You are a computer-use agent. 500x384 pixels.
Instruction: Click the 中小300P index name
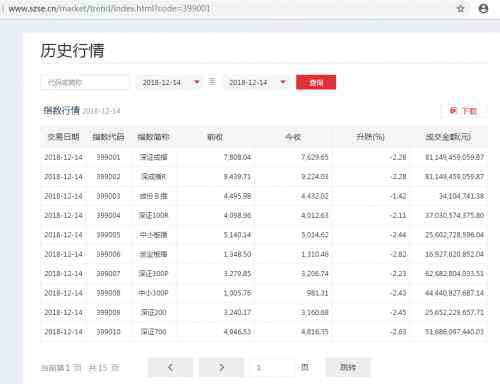point(153,293)
